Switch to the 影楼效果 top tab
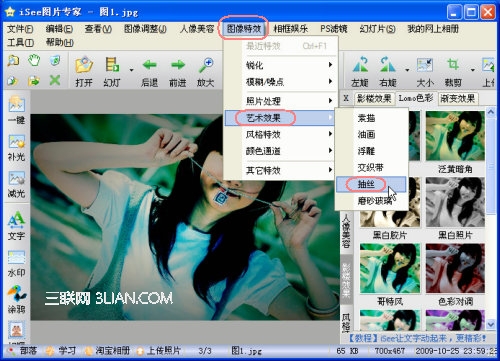Viewport: 500px width, 361px height. (x=374, y=98)
